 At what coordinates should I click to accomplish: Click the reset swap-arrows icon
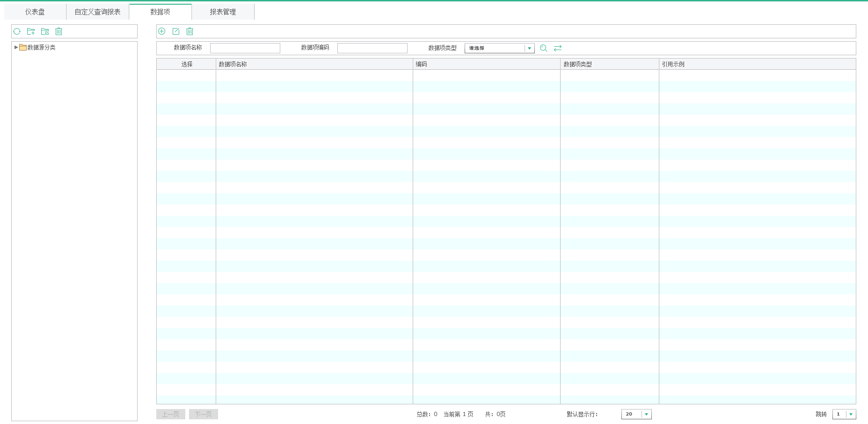(x=558, y=48)
